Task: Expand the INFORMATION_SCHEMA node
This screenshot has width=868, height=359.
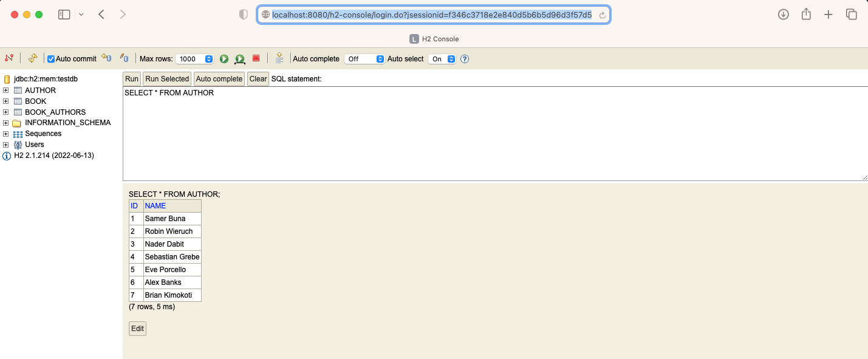Action: point(6,123)
